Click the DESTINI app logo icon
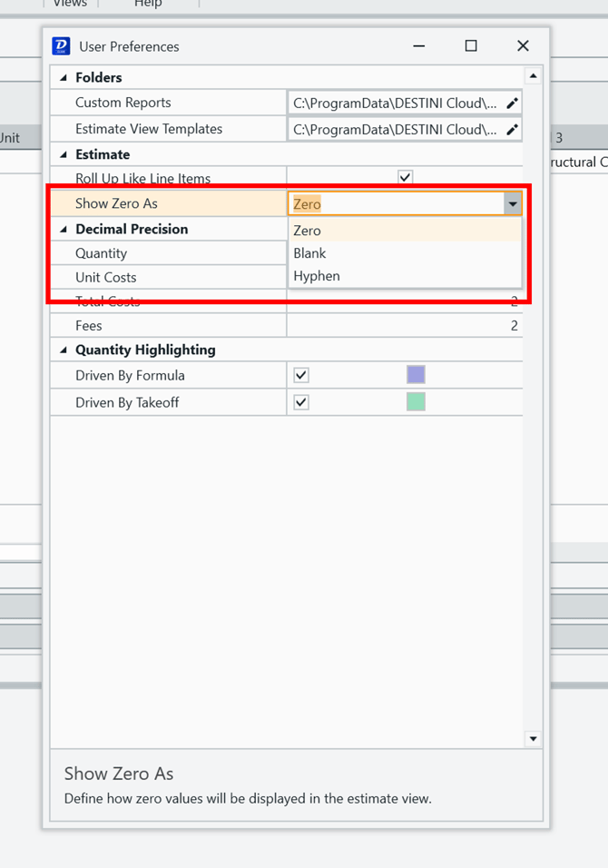Viewport: 608px width, 868px height. click(x=61, y=46)
